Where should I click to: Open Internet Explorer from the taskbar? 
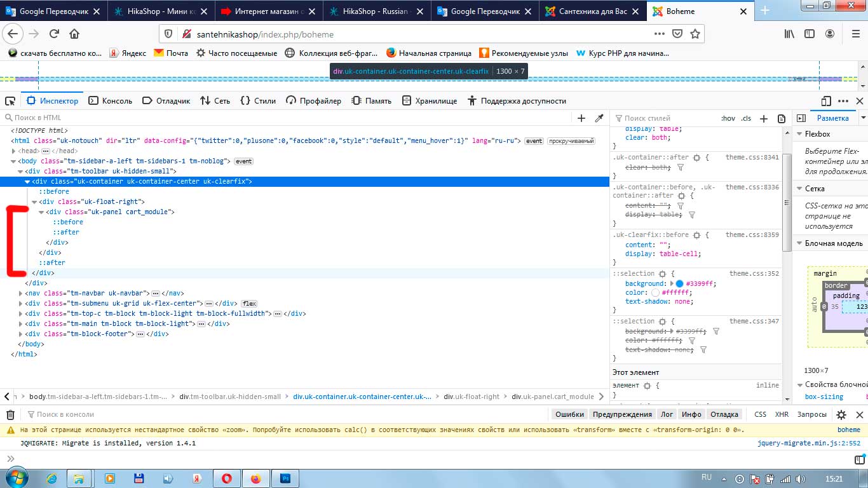pyautogui.click(x=51, y=478)
